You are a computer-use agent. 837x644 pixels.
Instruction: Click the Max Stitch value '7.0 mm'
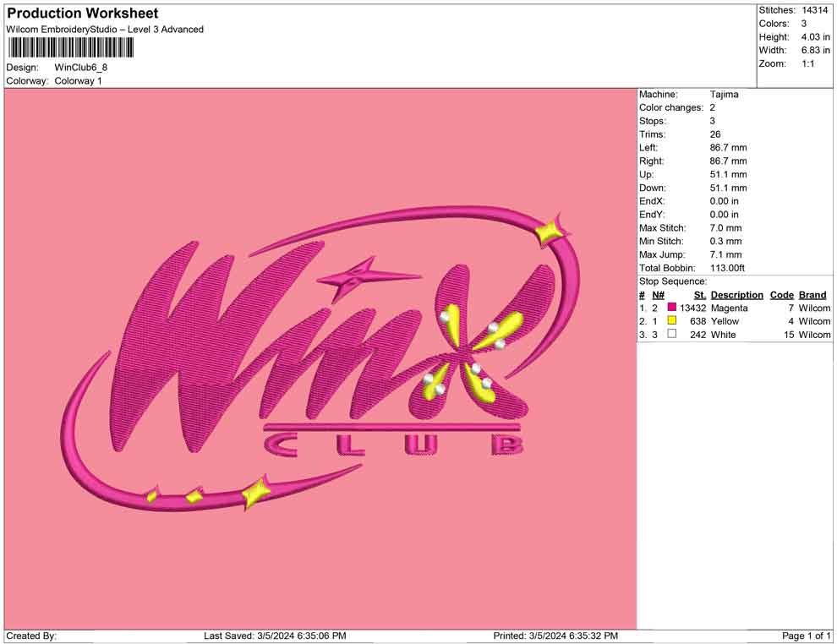click(725, 228)
